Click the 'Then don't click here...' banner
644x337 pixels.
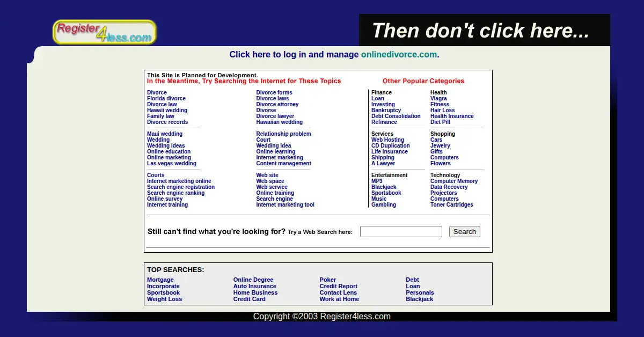pos(485,31)
